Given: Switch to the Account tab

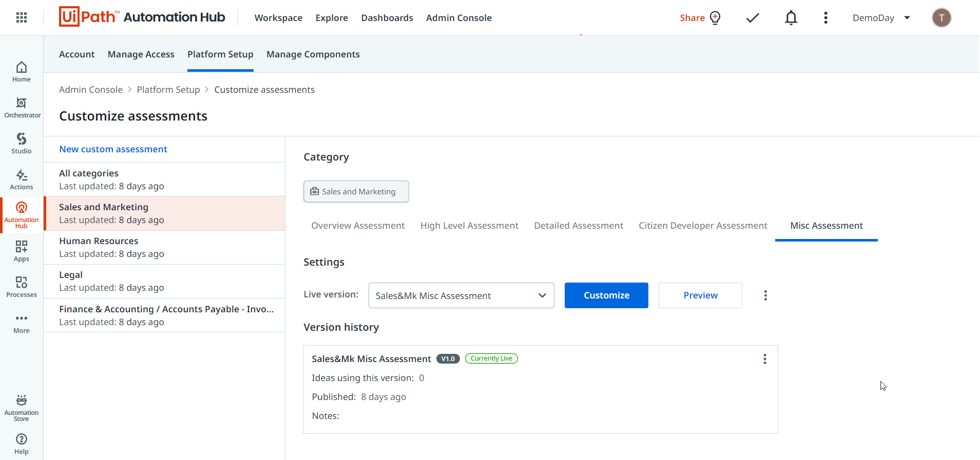Looking at the screenshot, I should click(77, 54).
